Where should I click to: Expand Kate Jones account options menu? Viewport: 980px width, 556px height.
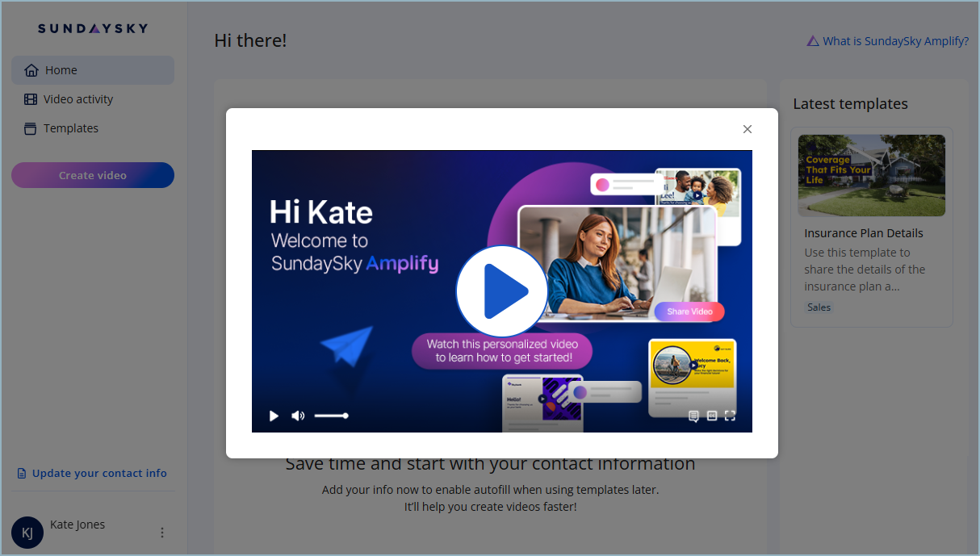pos(162,533)
